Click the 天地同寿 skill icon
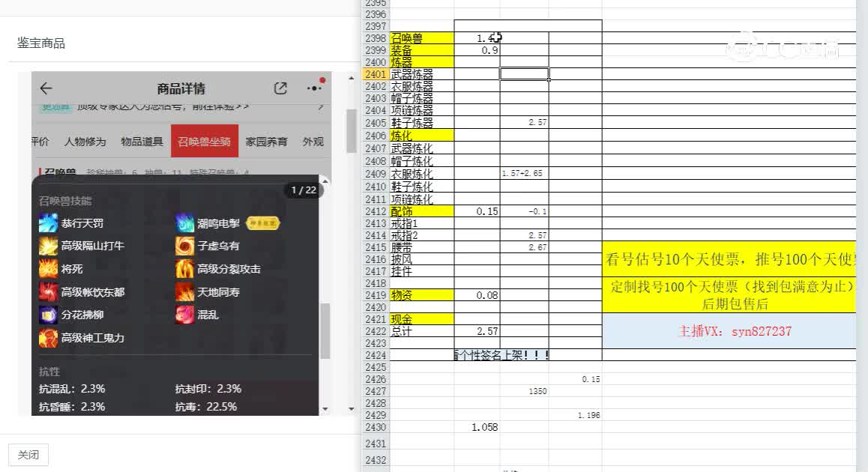 186,291
